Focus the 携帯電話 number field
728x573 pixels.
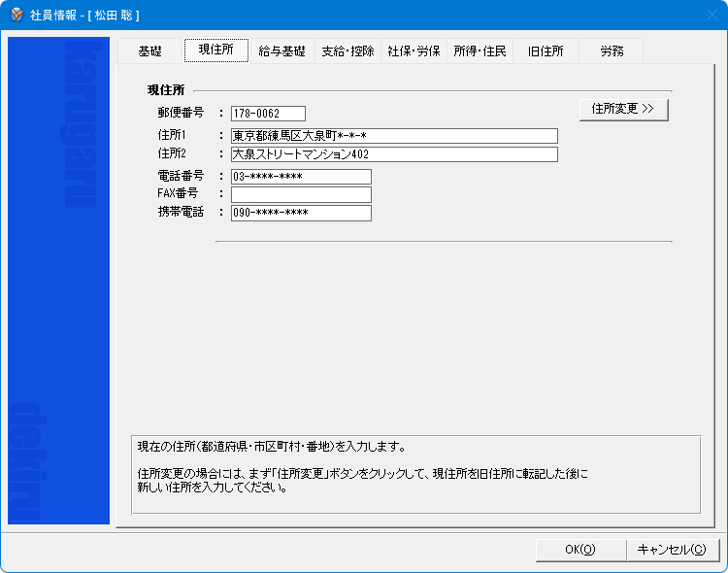301,213
